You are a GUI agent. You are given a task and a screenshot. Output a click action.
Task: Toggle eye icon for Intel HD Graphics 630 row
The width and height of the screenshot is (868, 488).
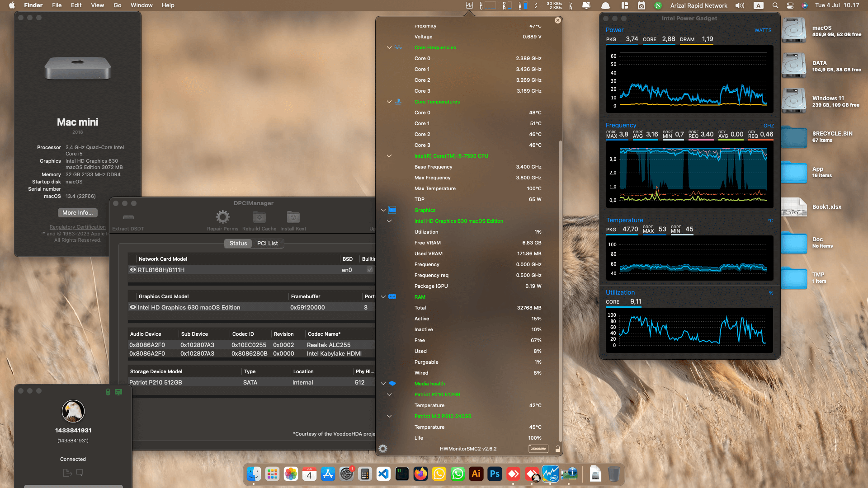133,307
